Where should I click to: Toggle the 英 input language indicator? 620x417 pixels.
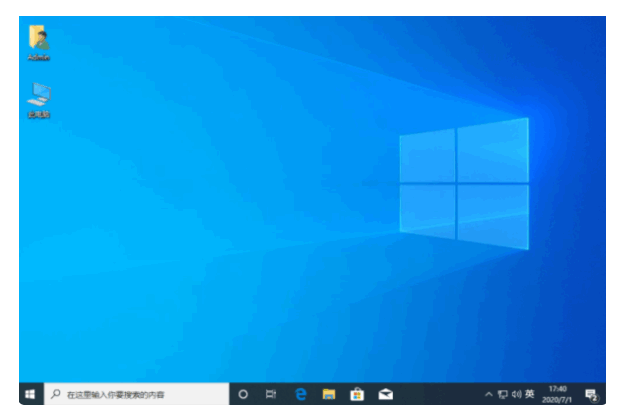tap(529, 394)
